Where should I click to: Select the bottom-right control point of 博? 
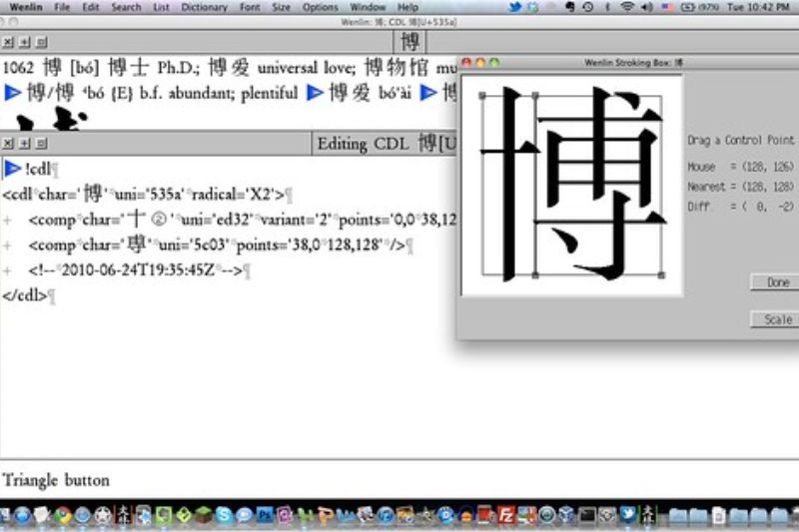coord(661,274)
